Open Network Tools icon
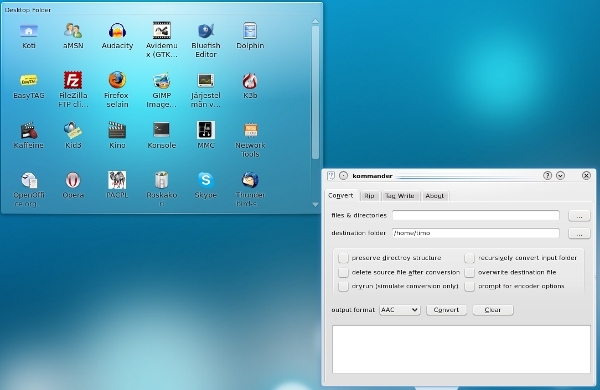Screen dimensions: 600x390 [x=251, y=131]
